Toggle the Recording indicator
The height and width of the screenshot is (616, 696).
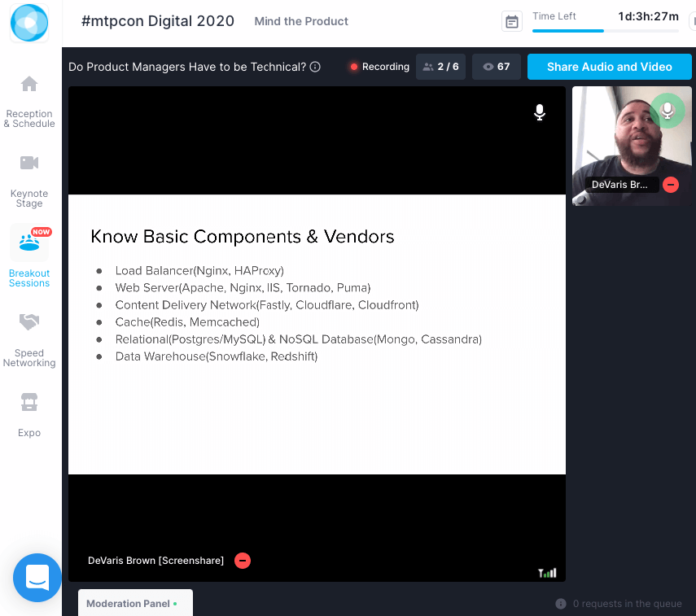pos(379,67)
